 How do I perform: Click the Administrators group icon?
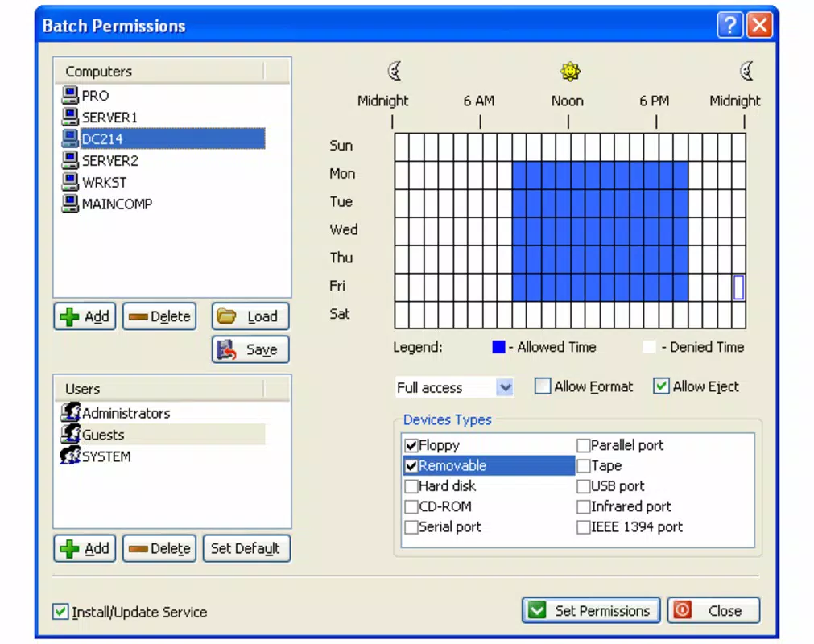[70, 412]
